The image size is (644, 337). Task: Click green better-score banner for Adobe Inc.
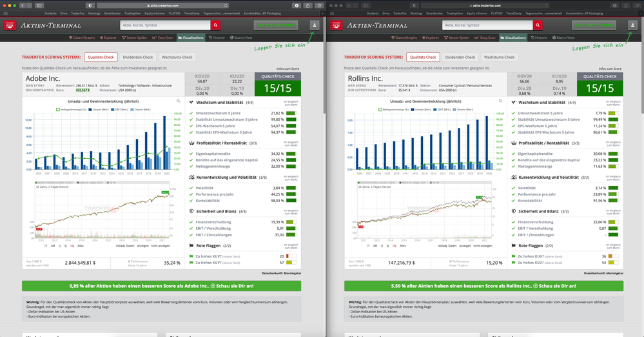(x=161, y=286)
